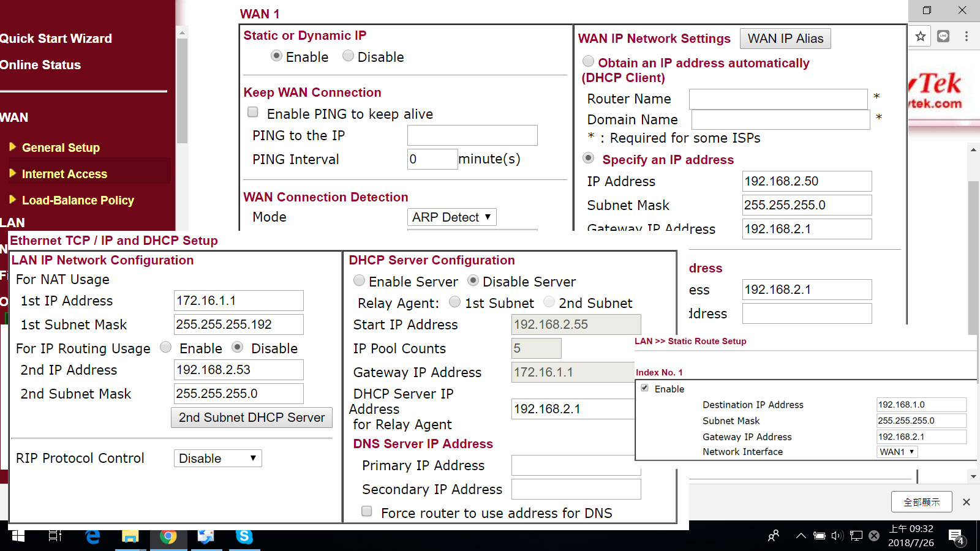Select Enable Server for DHCP

[x=360, y=280]
